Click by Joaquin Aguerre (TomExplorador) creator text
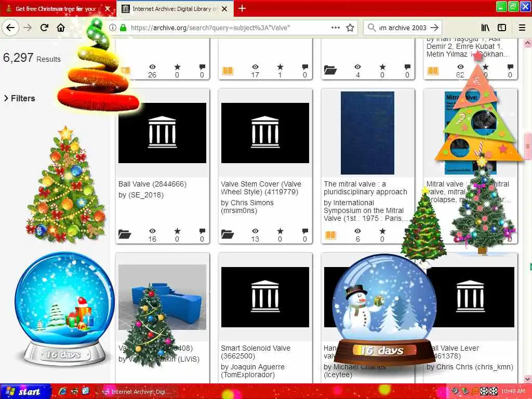The height and width of the screenshot is (399, 532). coord(253,371)
